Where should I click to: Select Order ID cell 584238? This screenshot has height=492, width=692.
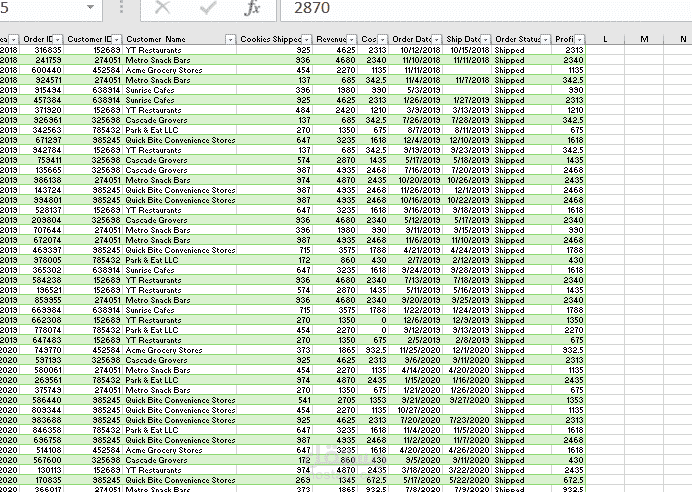(x=42, y=280)
